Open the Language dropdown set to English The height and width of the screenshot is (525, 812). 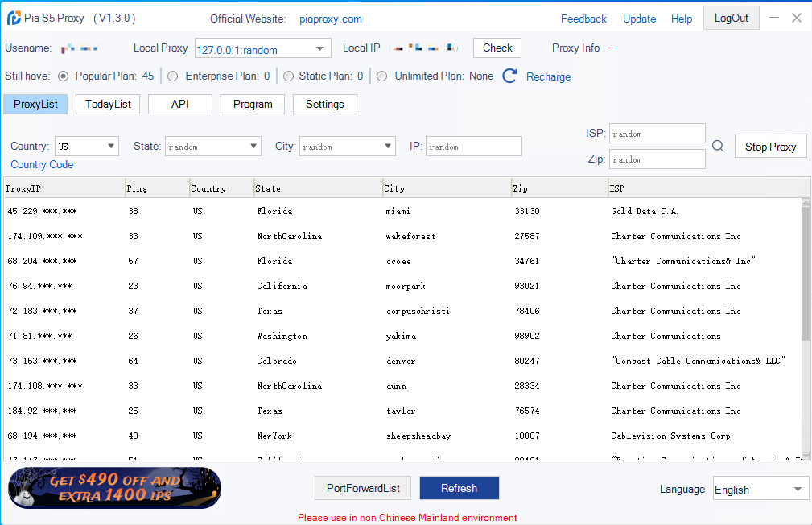(760, 489)
